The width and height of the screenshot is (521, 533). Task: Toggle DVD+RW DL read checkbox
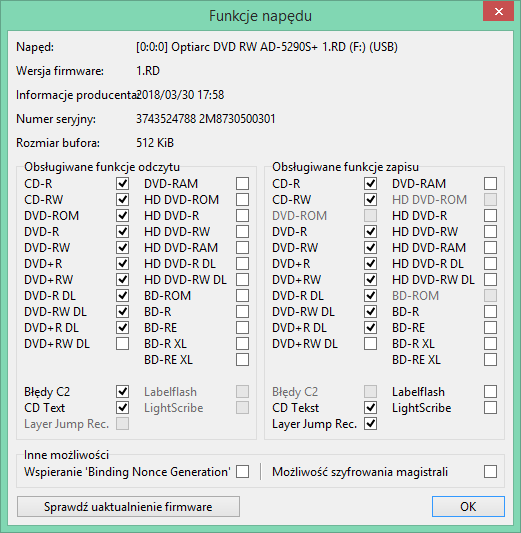[x=122, y=344]
